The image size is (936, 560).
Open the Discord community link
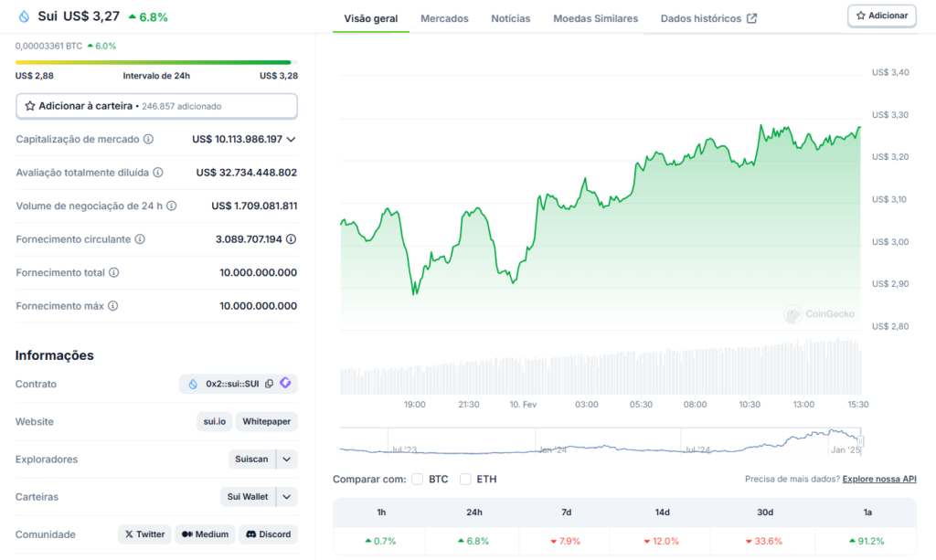(268, 534)
